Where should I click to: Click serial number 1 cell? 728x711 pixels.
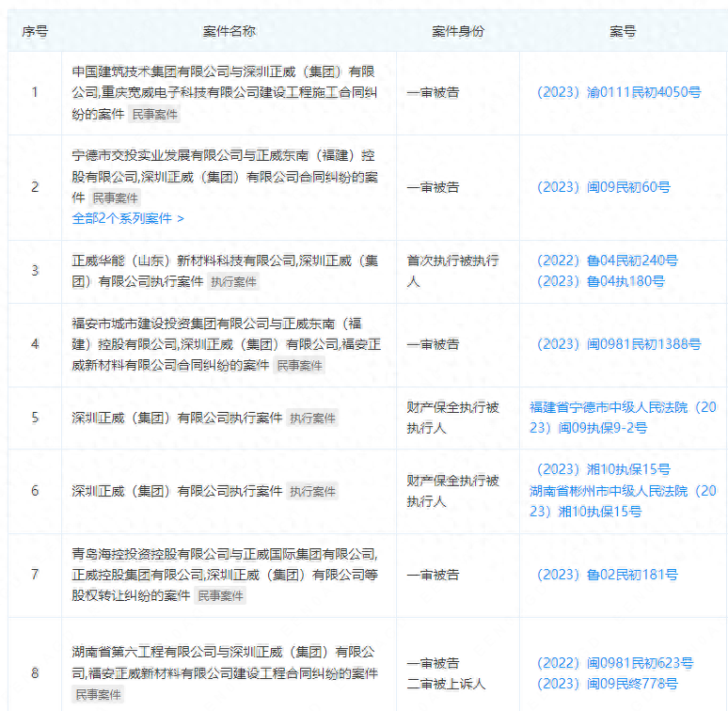pyautogui.click(x=35, y=92)
